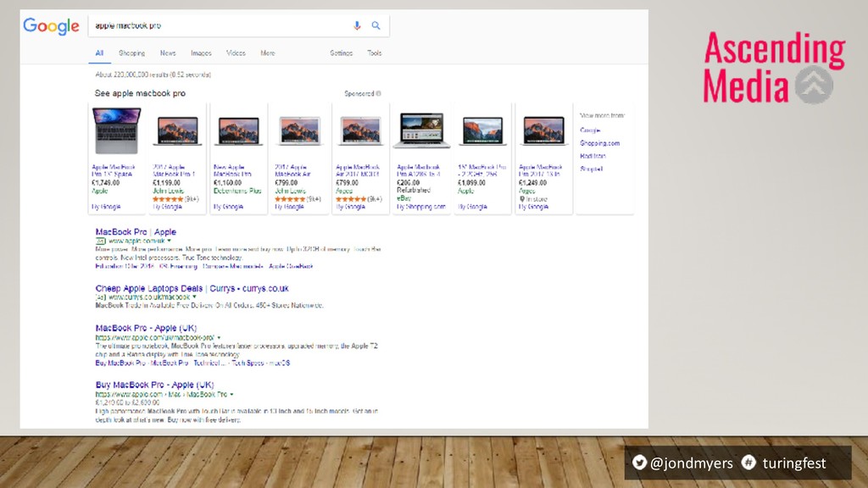Click 'eBay' seller name on £206 card
Viewport: 868px width, 488px height.
tap(403, 198)
